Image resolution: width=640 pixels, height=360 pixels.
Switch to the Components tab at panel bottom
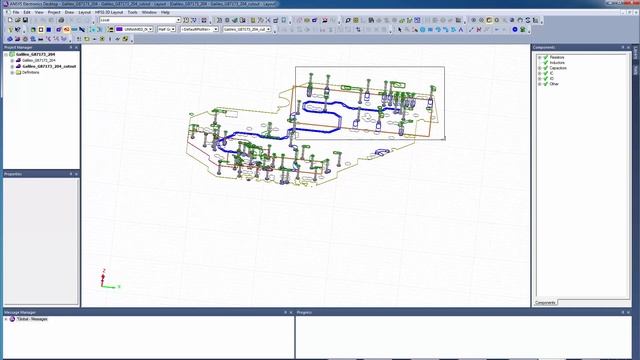(545, 303)
